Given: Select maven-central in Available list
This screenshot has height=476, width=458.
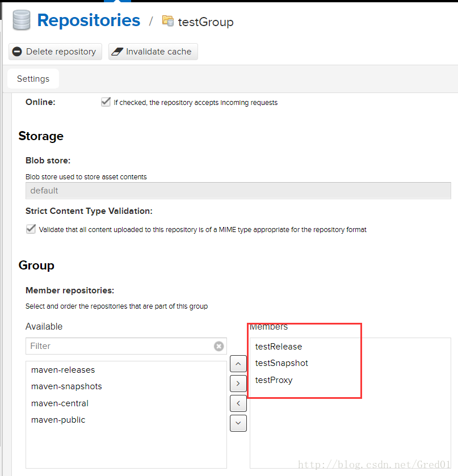Looking at the screenshot, I should coord(60,403).
